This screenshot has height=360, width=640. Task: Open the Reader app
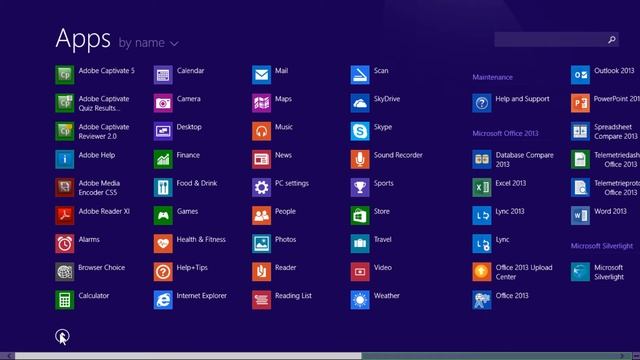pyautogui.click(x=274, y=272)
